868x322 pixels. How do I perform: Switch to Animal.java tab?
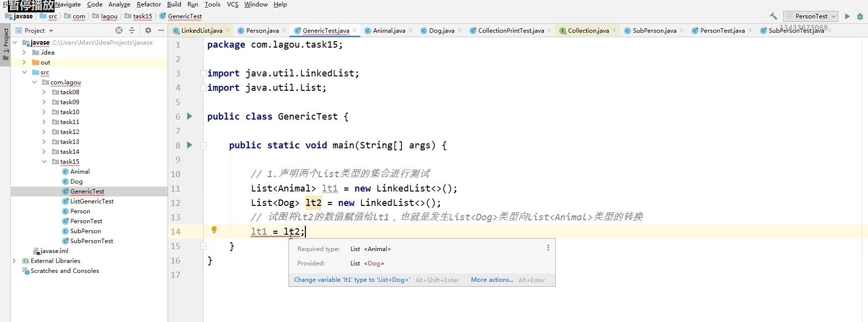(x=389, y=31)
